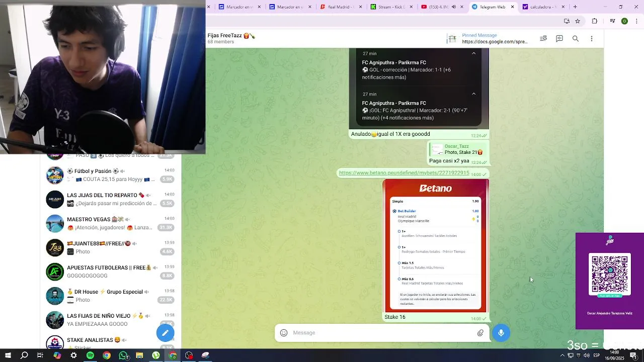
Task: Collapse first FC Agniputhra notification chevron
Action: (x=473, y=53)
